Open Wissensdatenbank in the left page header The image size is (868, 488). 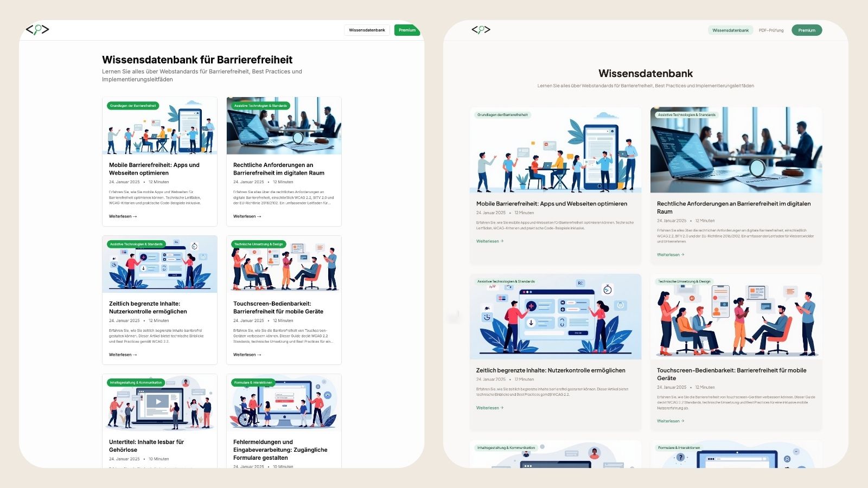(x=367, y=30)
